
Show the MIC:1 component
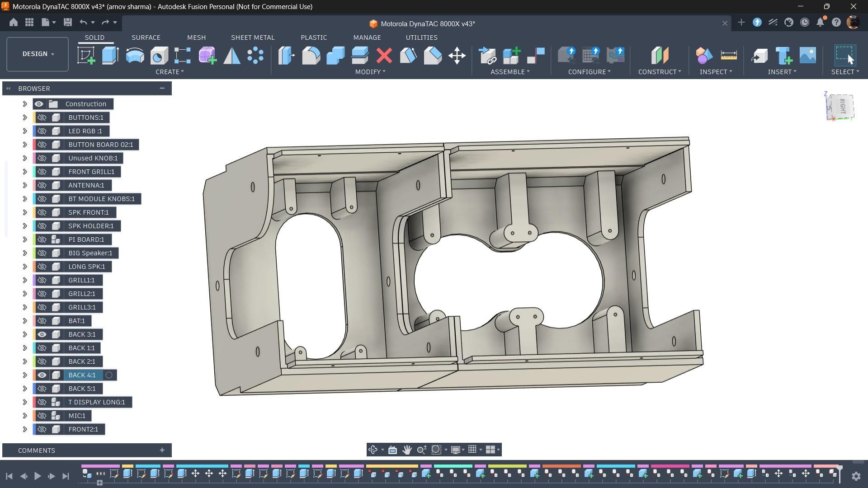pyautogui.click(x=42, y=416)
